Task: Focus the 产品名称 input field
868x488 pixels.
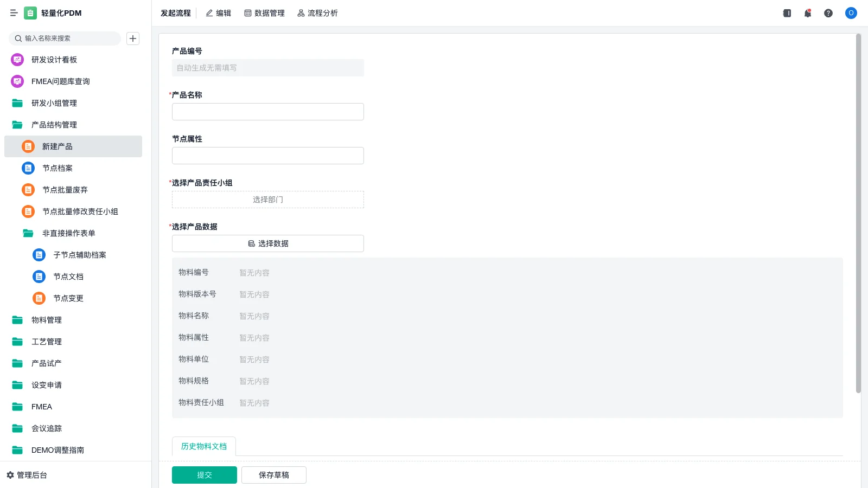Action: (x=268, y=112)
